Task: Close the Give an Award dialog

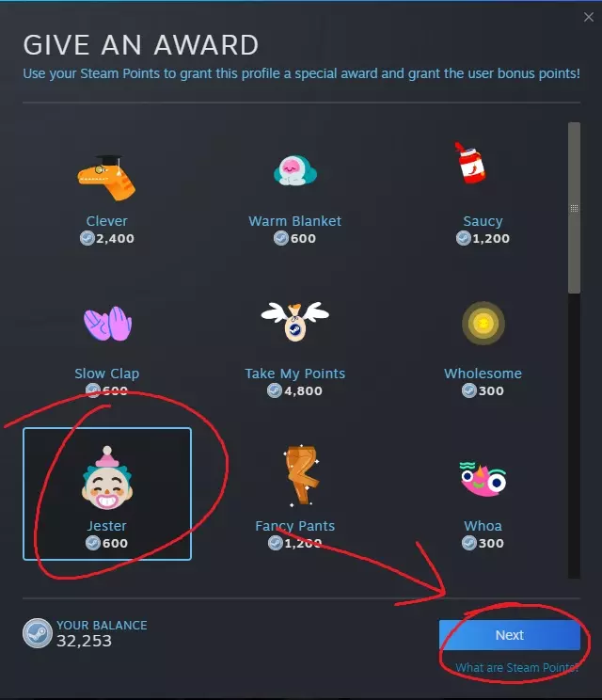Action: pyautogui.click(x=589, y=17)
